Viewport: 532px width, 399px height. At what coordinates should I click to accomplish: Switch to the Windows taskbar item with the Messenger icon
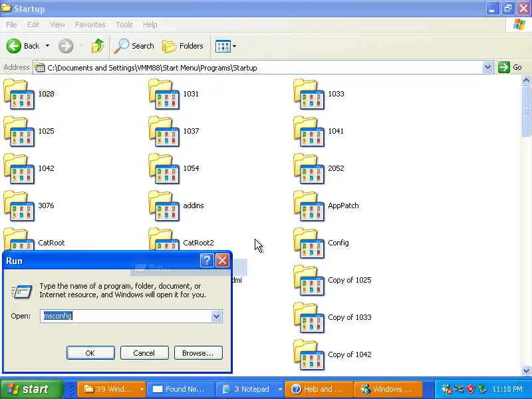point(388,389)
